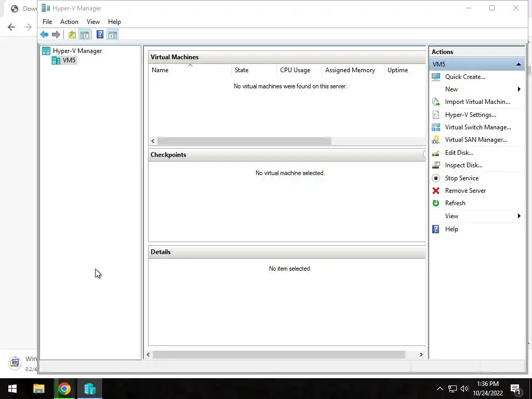Expand the New submenu arrow
Screen dimensions: 532x399
(519, 89)
